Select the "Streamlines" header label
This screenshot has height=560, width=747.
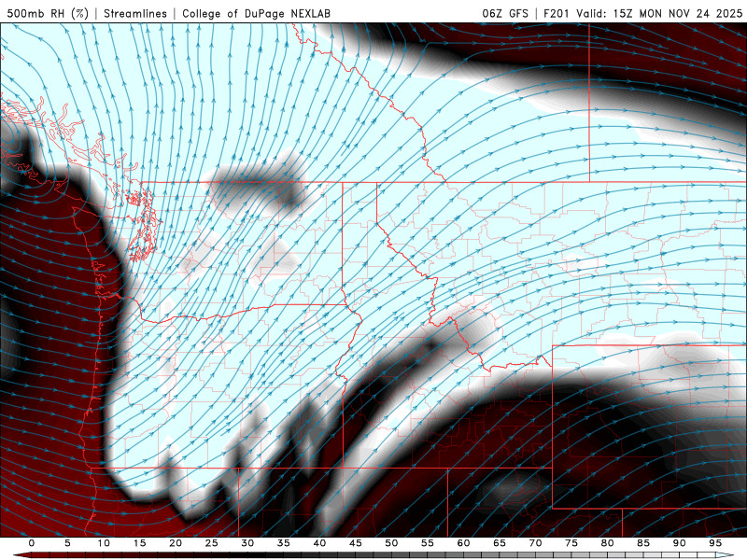(x=135, y=13)
